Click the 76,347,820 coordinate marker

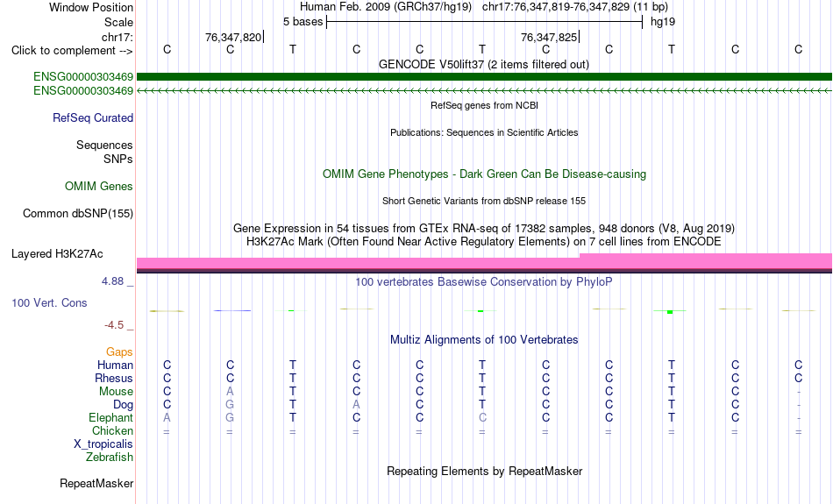click(233, 37)
